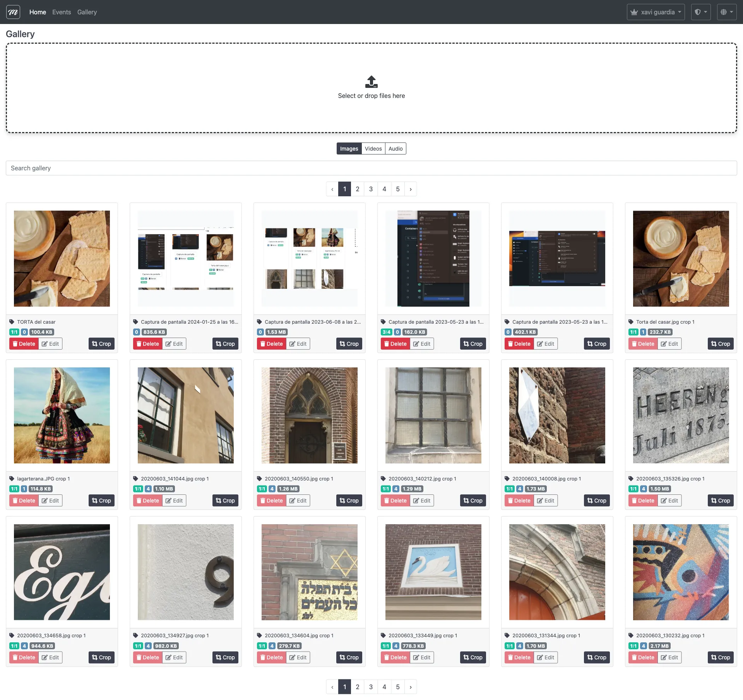
Task: Switch to the Videos filter
Action: pyautogui.click(x=373, y=148)
